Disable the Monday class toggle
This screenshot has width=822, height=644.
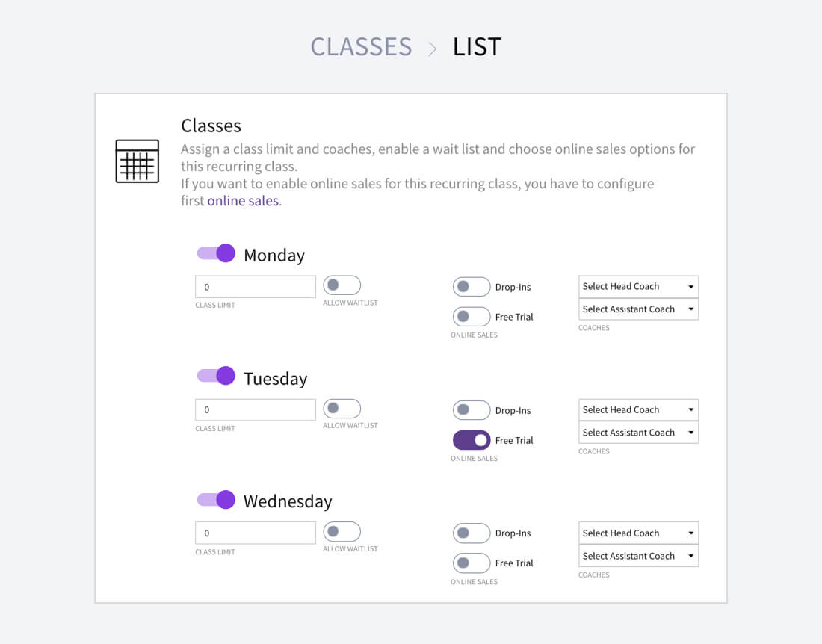(x=216, y=253)
